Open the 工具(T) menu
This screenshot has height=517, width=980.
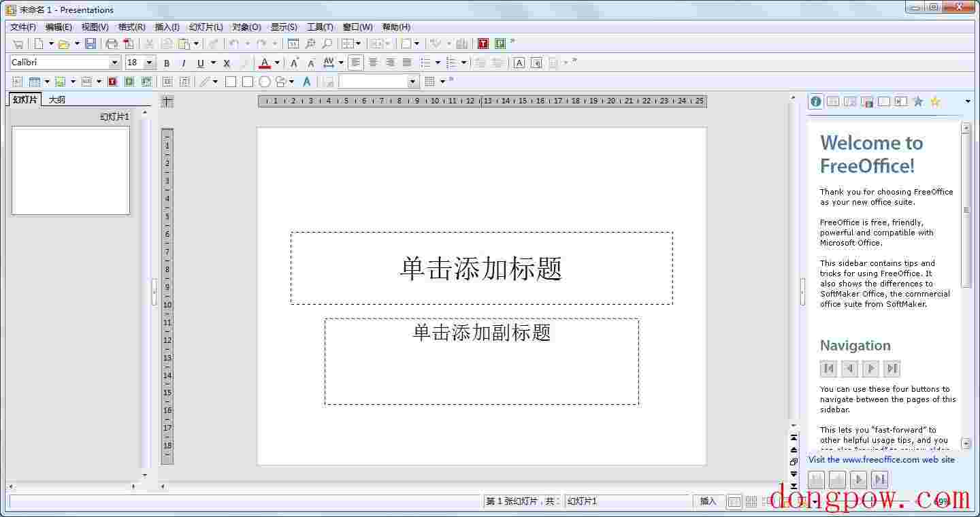(320, 27)
